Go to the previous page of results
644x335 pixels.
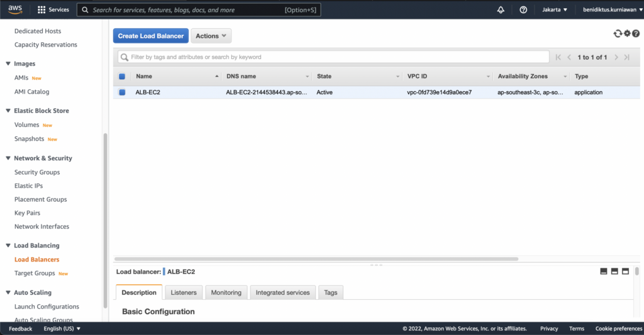click(x=569, y=57)
